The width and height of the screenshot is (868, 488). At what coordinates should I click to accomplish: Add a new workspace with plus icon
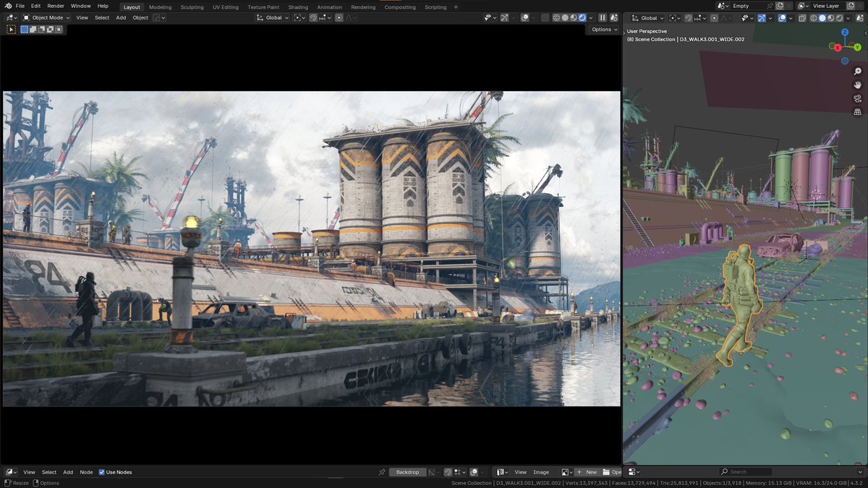pyautogui.click(x=456, y=7)
